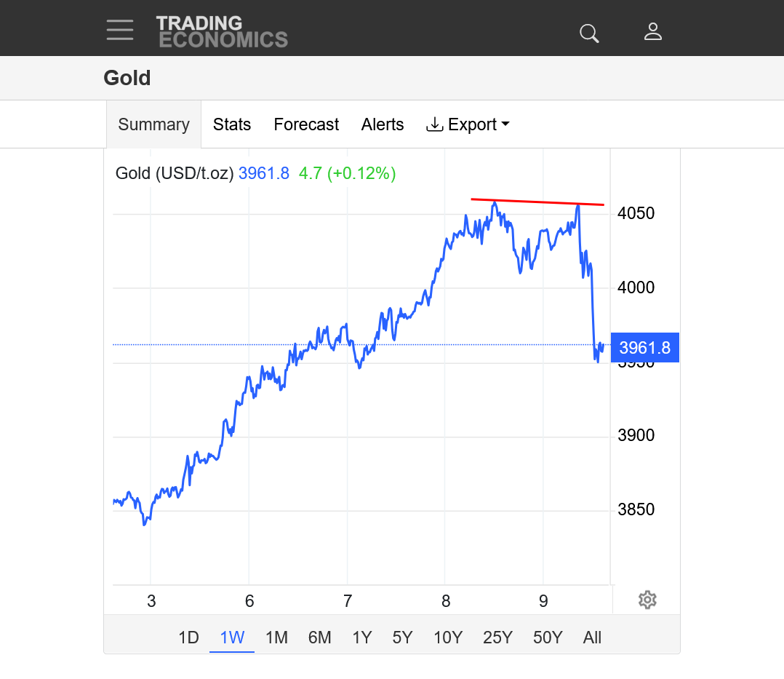Open the Forecast tab
Screen dimensions: 784x679
click(x=306, y=124)
